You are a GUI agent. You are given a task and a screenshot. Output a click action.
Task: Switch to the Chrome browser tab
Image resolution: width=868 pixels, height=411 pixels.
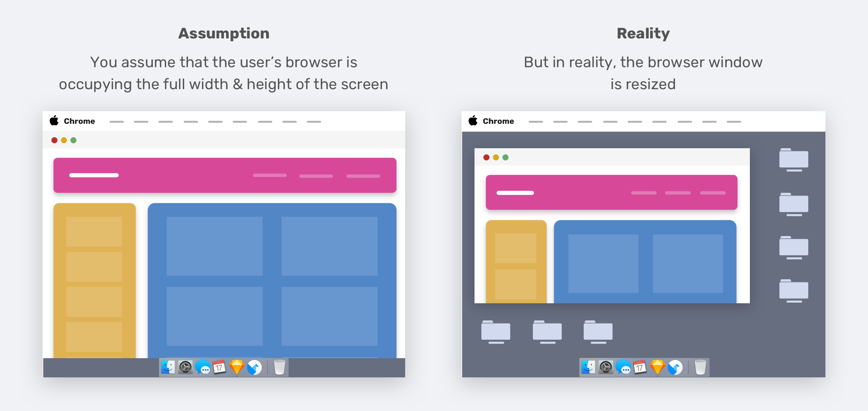(x=80, y=119)
